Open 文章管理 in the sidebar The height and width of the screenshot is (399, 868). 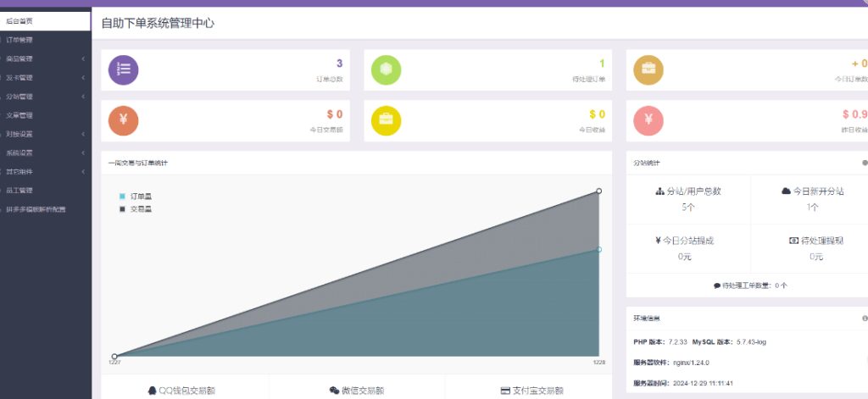click(x=46, y=115)
